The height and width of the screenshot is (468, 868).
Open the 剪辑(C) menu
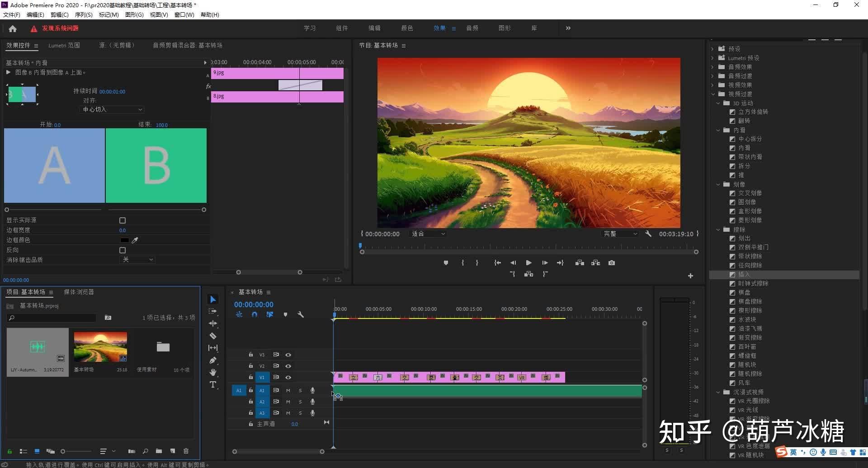click(59, 15)
